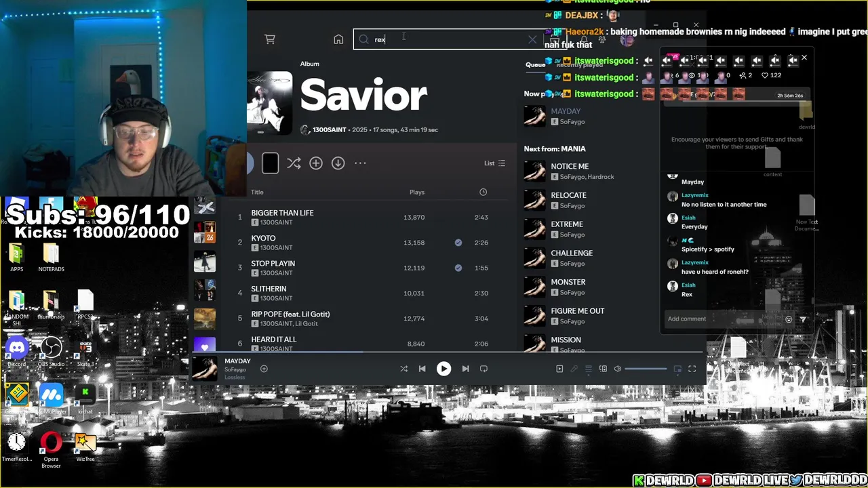The image size is (868, 488).
Task: Open Liked Songs in the sidebar
Action: tap(204, 344)
